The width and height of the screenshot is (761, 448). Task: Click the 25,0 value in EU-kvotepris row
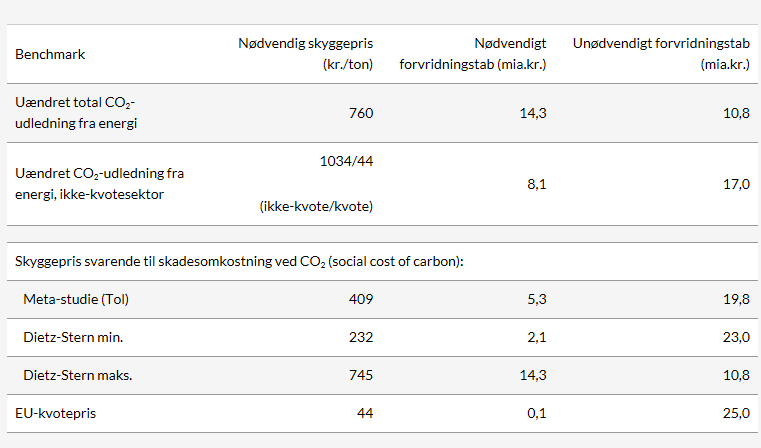pyautogui.click(x=736, y=413)
